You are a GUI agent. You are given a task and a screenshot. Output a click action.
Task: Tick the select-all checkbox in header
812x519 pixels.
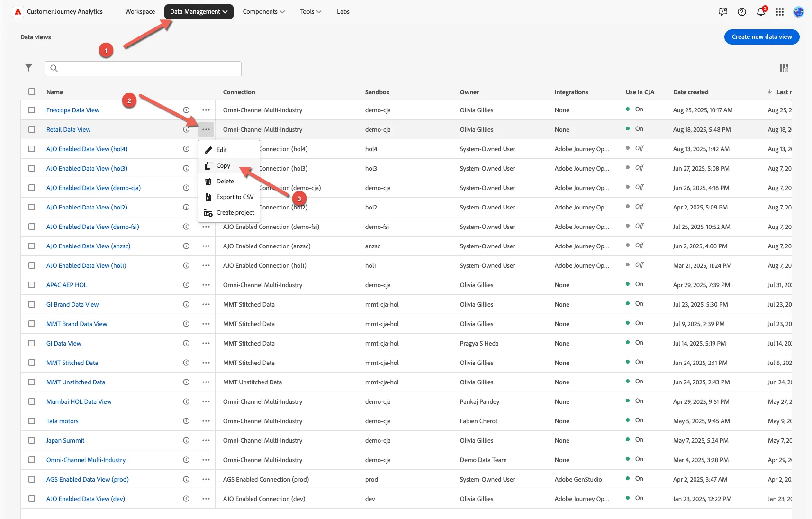pos(32,91)
